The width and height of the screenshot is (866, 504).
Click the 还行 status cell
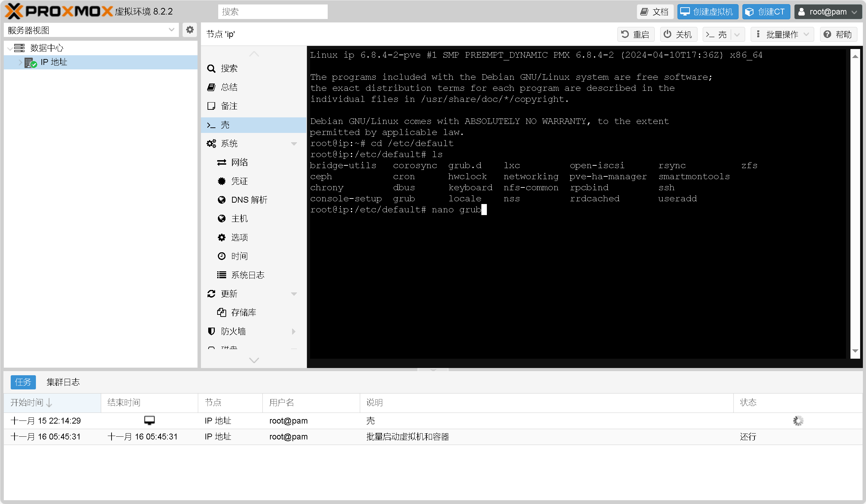[748, 437]
